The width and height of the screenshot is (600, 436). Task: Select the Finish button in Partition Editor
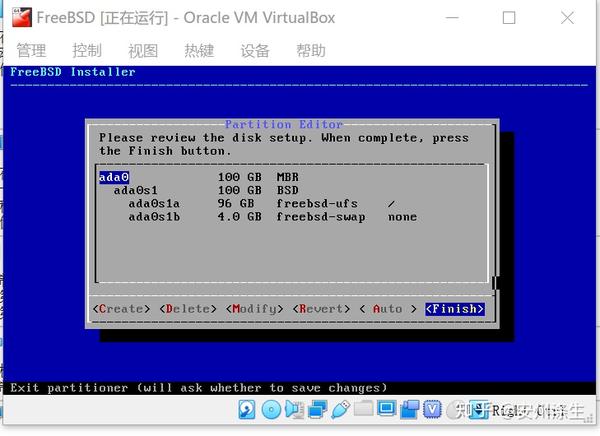[455, 309]
